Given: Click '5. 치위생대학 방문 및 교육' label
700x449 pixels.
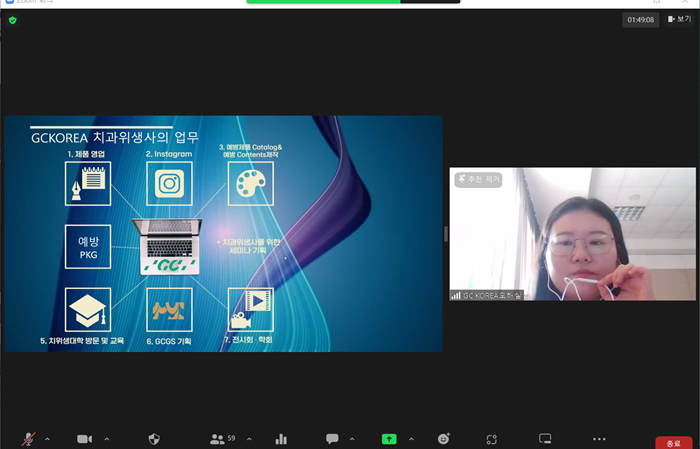Looking at the screenshot, I should pos(82,341).
